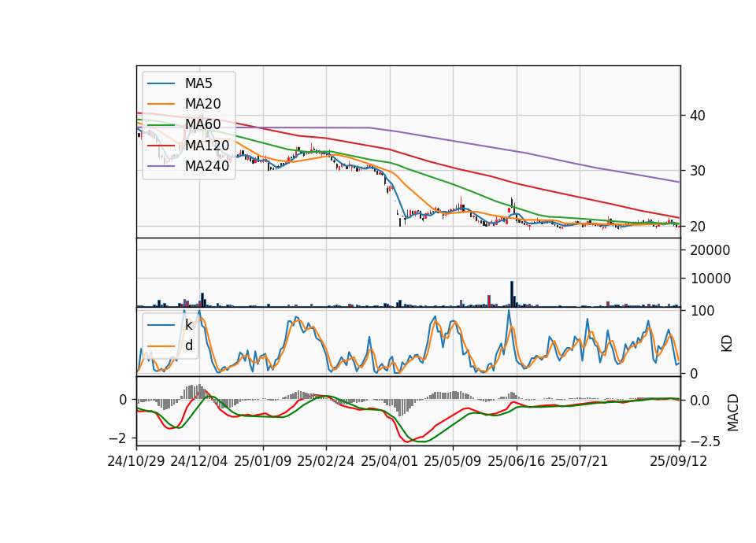The width and height of the screenshot is (756, 543).
Task: Click the k legend label in KD panel
Action: 188,325
